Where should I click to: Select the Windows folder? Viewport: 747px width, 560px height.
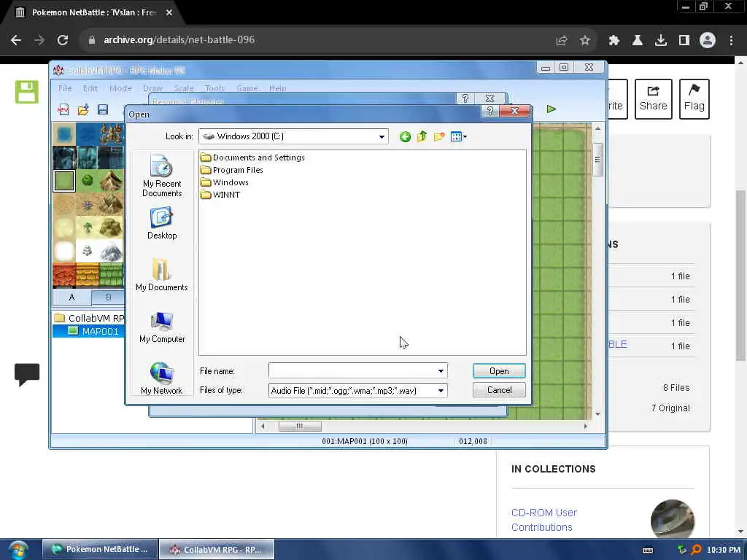(225, 182)
